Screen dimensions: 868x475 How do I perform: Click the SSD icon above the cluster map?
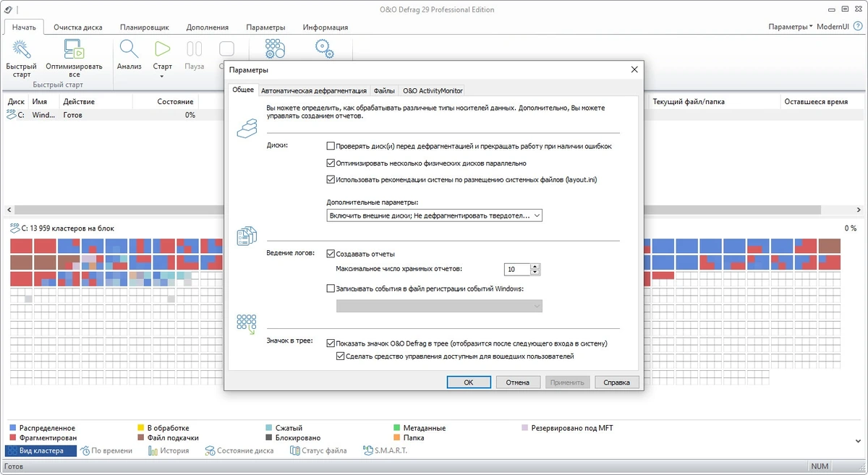tap(14, 228)
